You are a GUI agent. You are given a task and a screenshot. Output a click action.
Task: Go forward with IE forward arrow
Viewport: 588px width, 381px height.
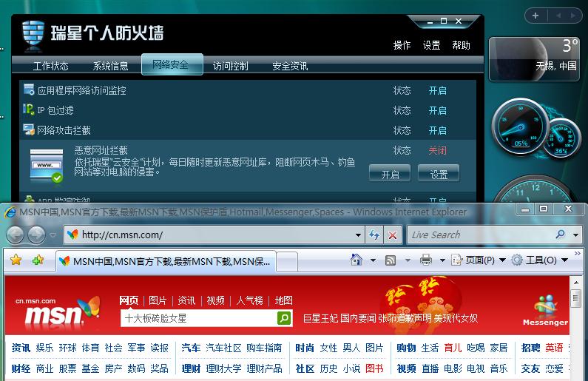click(x=37, y=235)
